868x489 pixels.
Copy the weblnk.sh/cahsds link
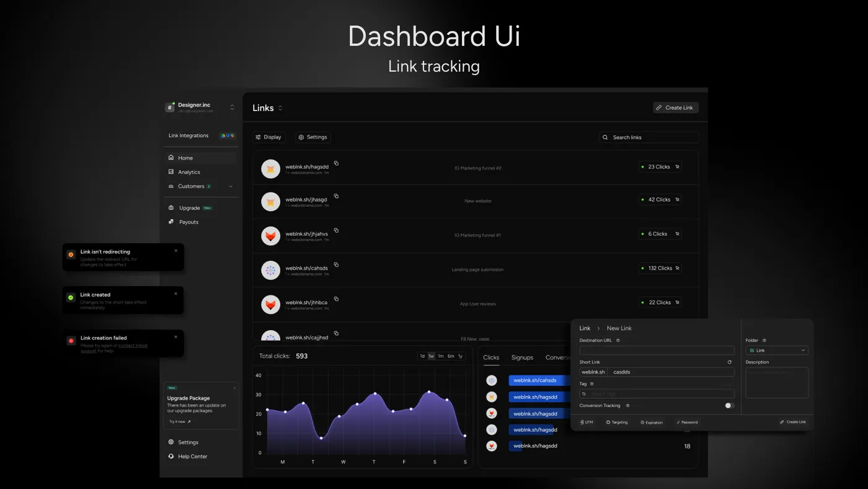coord(336,265)
